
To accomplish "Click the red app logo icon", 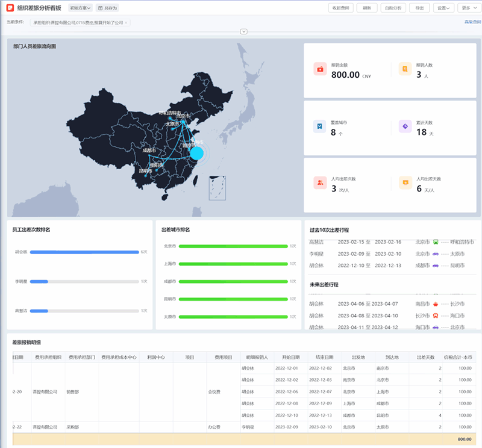I will tap(10, 8).
